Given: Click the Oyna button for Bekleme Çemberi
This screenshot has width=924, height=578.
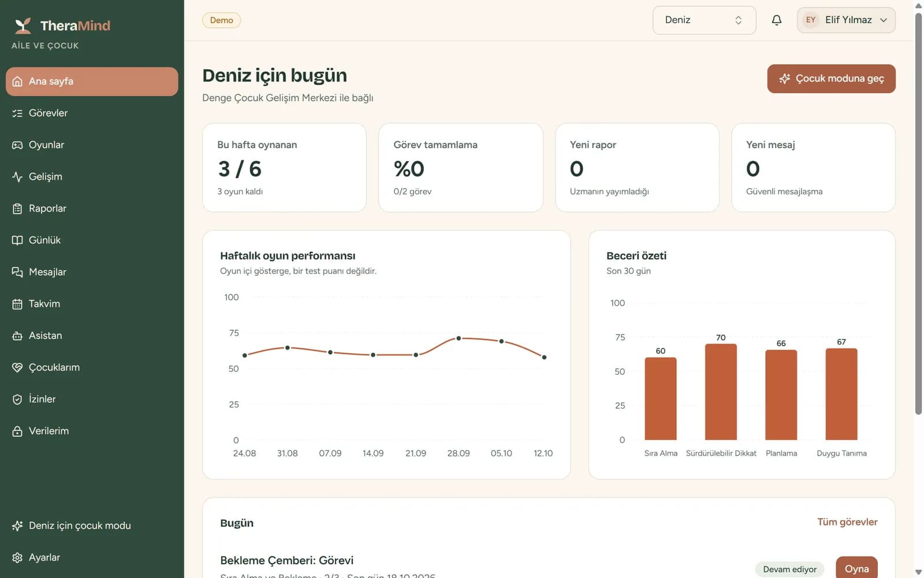Looking at the screenshot, I should tap(856, 569).
